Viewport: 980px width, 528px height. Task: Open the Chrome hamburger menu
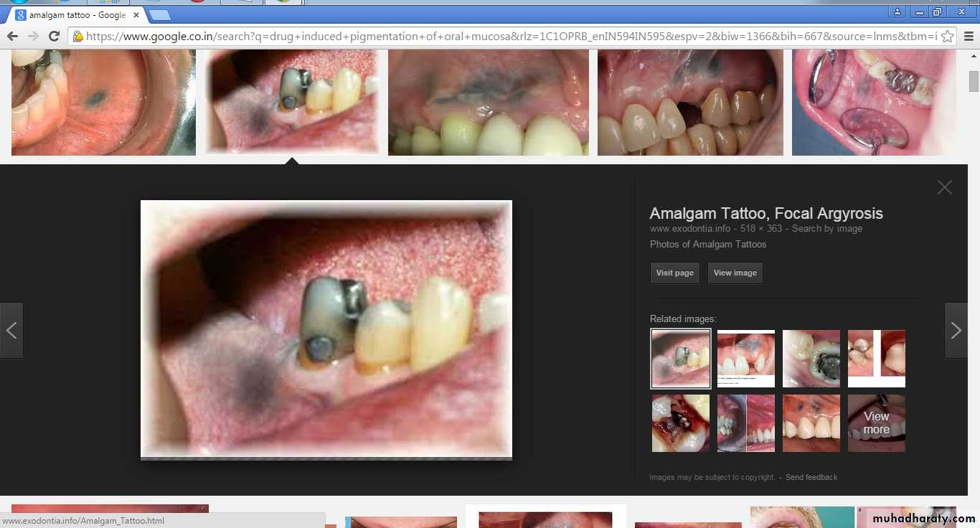point(968,36)
